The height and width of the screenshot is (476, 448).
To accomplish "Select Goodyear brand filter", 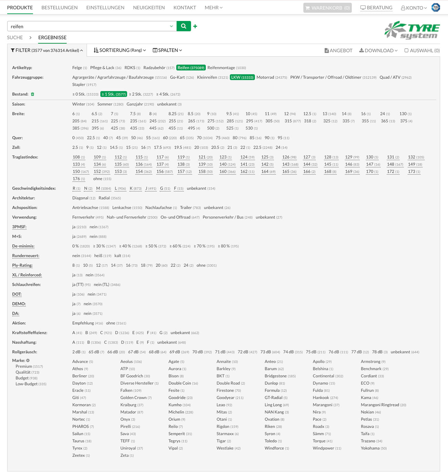I will [230, 397].
